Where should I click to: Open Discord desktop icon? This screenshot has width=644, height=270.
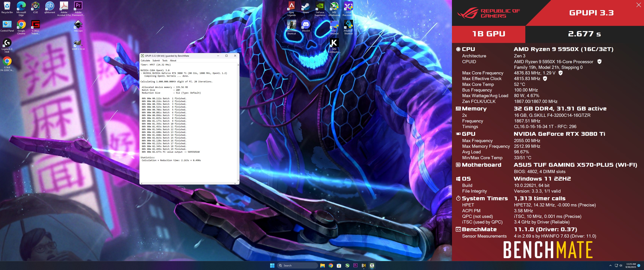coord(306,26)
